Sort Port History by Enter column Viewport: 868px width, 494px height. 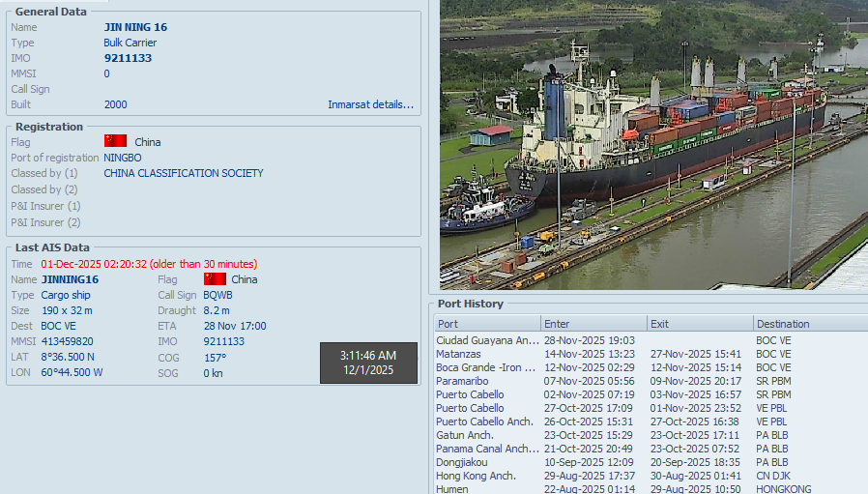594,324
